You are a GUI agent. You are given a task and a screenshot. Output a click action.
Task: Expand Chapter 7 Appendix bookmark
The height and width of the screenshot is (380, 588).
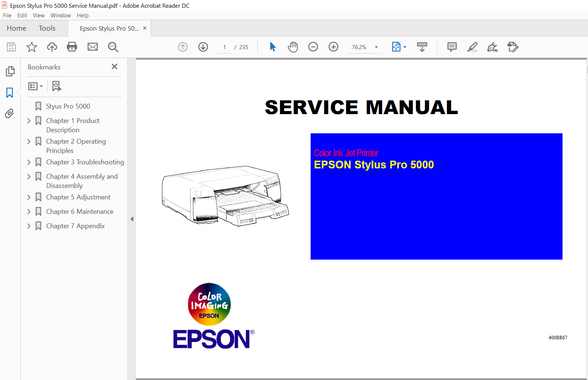[29, 226]
